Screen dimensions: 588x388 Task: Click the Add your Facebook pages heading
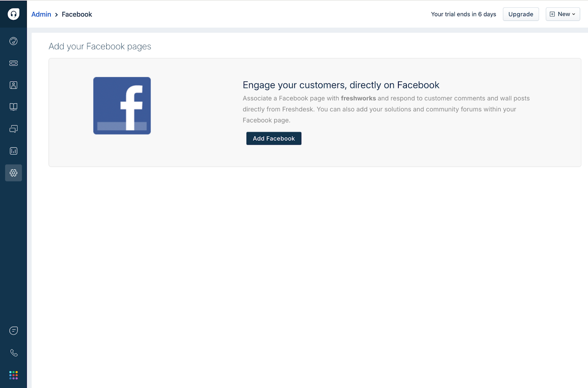pyautogui.click(x=100, y=47)
